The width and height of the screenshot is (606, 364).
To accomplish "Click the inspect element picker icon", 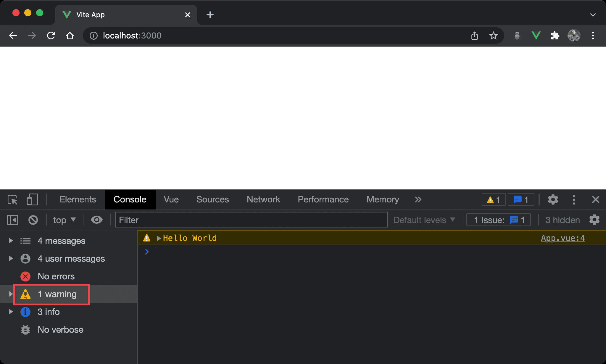I will [x=13, y=200].
